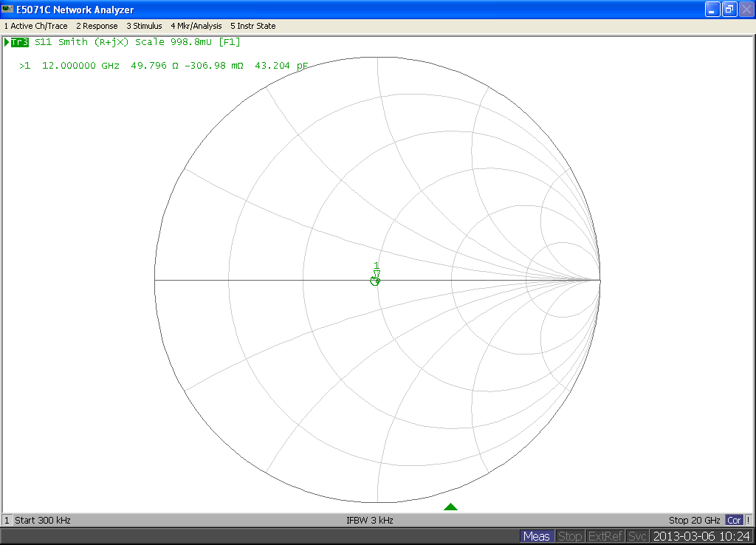Click the Stop 20 GHz field

pos(694,521)
